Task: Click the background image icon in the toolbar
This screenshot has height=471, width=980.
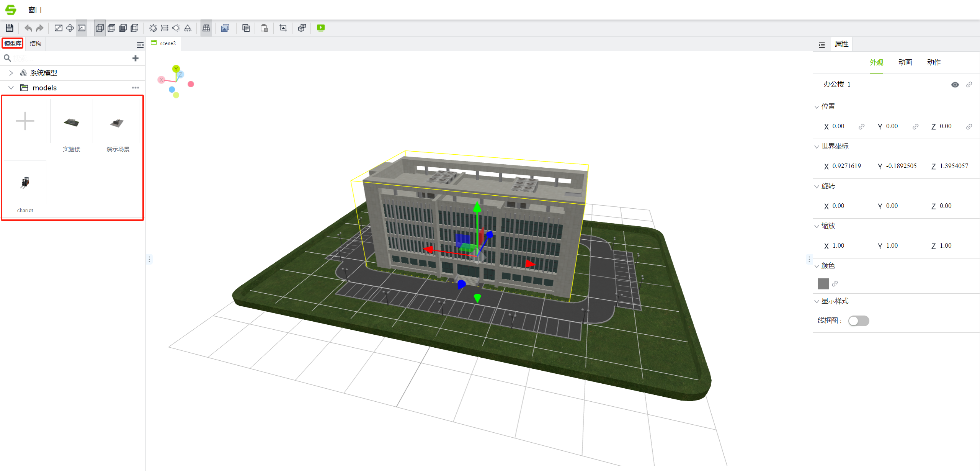Action: [x=225, y=28]
